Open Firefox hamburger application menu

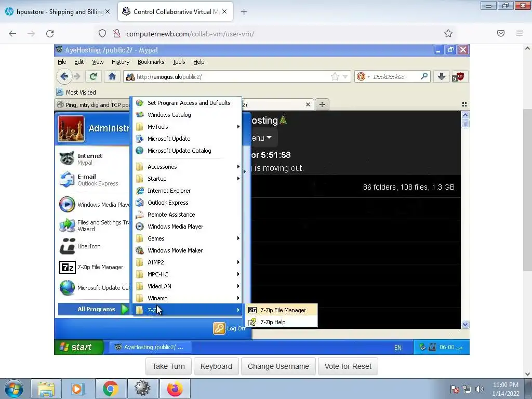[520, 33]
